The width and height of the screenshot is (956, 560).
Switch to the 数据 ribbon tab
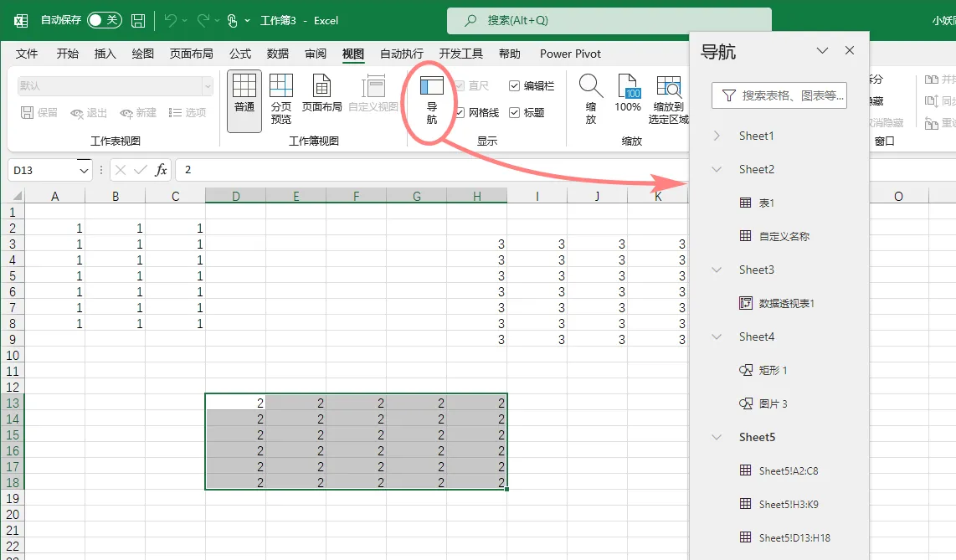[x=278, y=54]
